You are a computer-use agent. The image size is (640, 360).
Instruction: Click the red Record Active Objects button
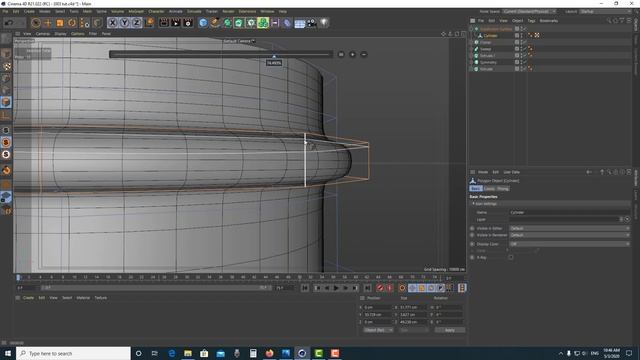(x=380, y=288)
